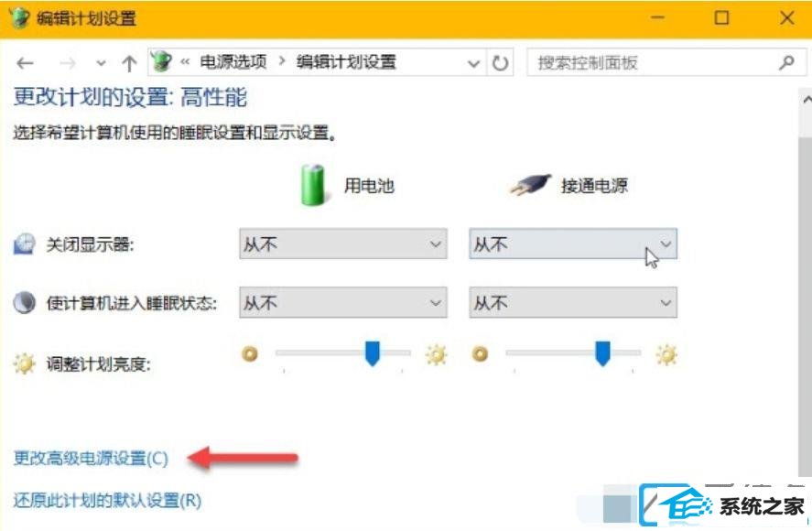Select 编辑计划设置 breadcrumb item
Image resolution: width=812 pixels, height=531 pixels.
click(346, 62)
